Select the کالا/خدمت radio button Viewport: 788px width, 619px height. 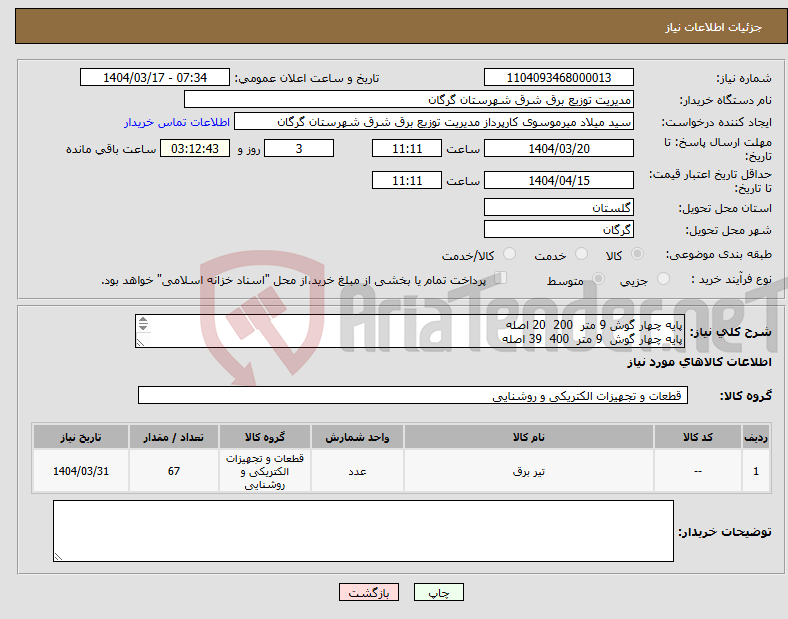pos(510,254)
